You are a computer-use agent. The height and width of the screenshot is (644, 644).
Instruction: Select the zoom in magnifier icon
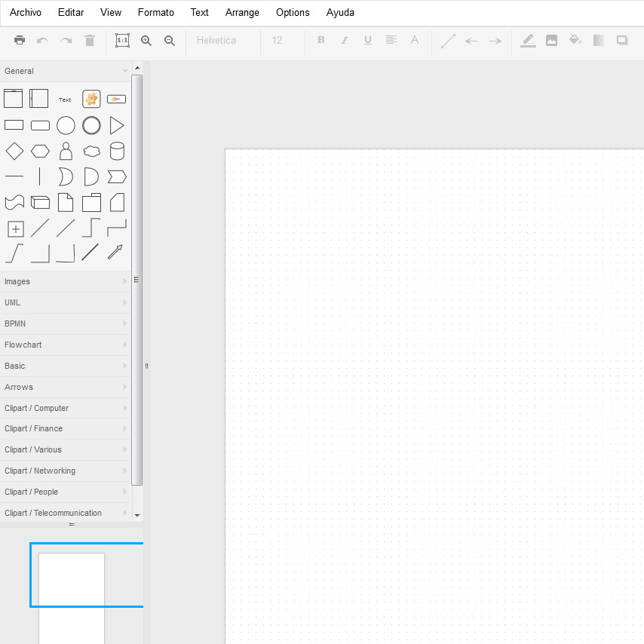tap(146, 40)
